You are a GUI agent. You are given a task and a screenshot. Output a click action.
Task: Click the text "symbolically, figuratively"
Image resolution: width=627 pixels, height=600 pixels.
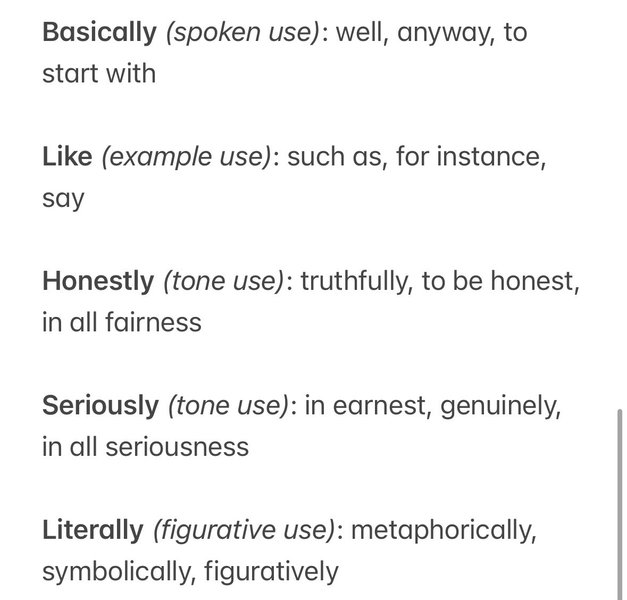coord(190,571)
